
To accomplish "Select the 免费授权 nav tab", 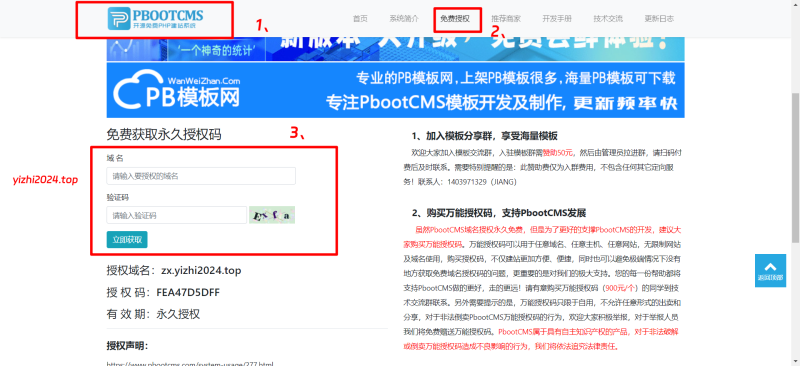I will pyautogui.click(x=455, y=19).
